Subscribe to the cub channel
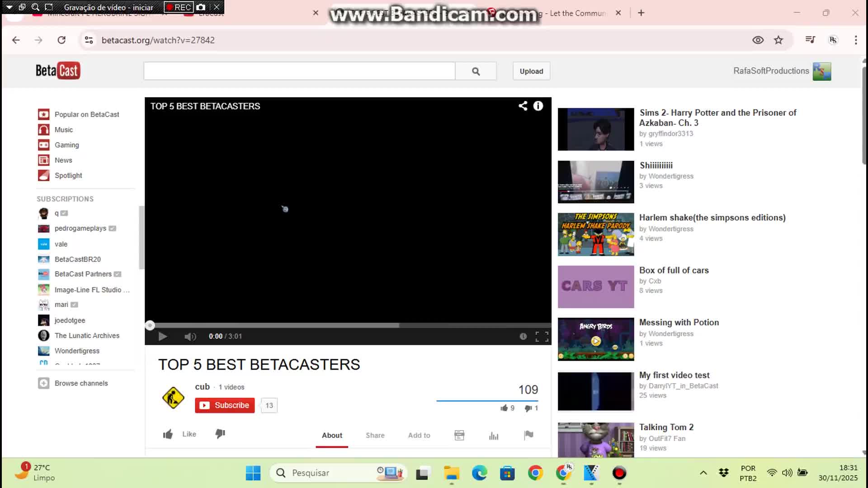 coord(225,405)
